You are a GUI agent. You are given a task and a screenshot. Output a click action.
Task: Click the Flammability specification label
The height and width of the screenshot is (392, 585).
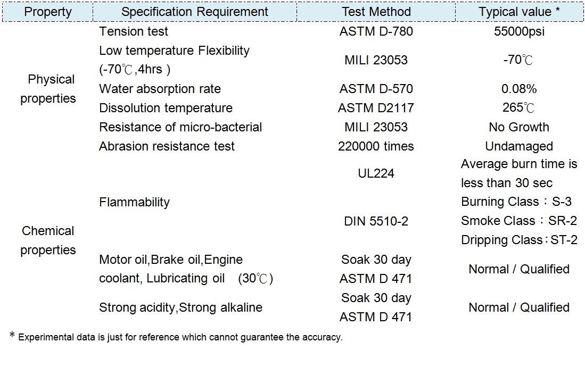(134, 202)
